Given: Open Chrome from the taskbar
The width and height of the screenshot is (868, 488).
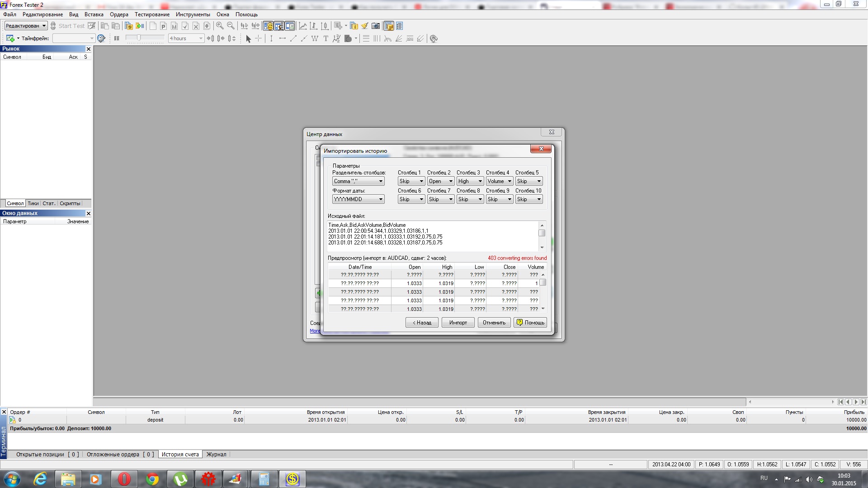Looking at the screenshot, I should [x=152, y=479].
